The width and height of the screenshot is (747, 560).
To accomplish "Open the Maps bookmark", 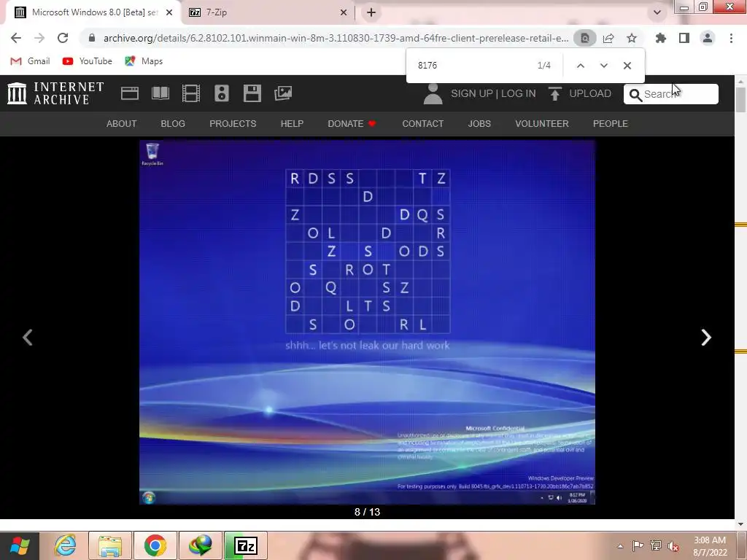I will [x=144, y=61].
